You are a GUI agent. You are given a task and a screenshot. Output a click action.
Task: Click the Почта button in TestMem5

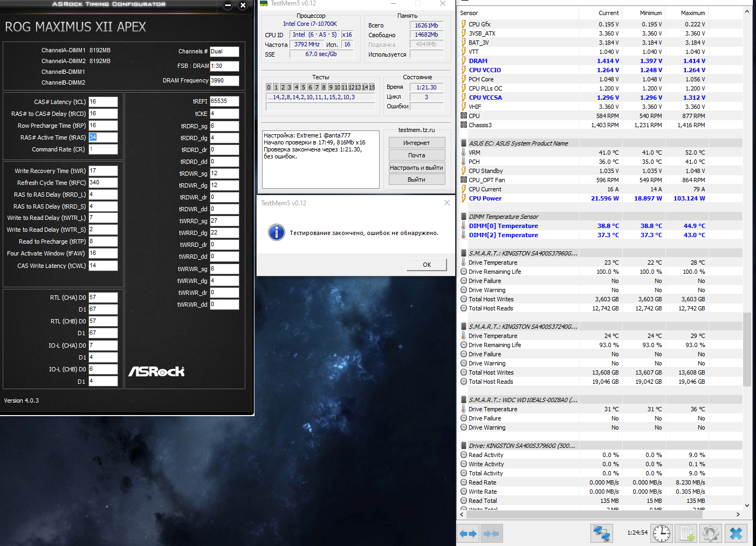pyautogui.click(x=417, y=155)
